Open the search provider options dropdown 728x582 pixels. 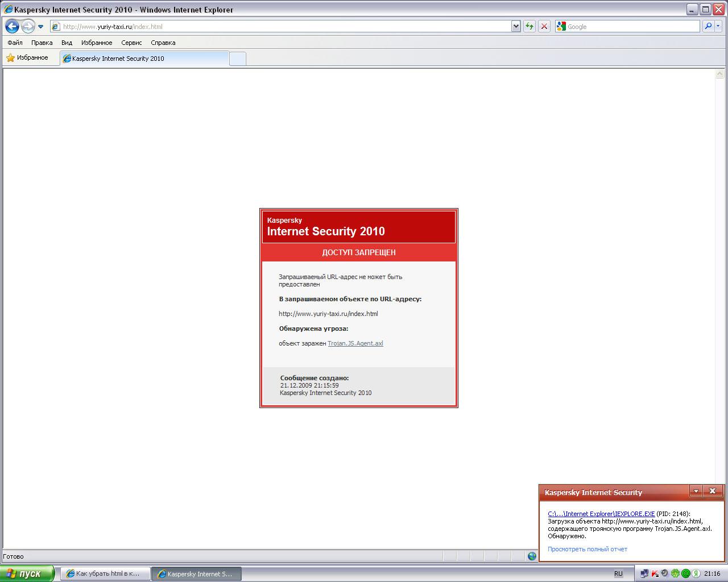(x=718, y=26)
